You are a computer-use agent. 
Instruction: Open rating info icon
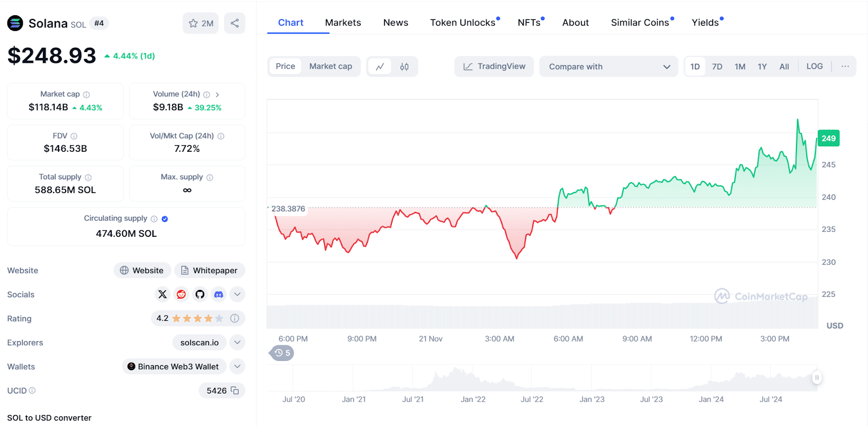coord(235,318)
